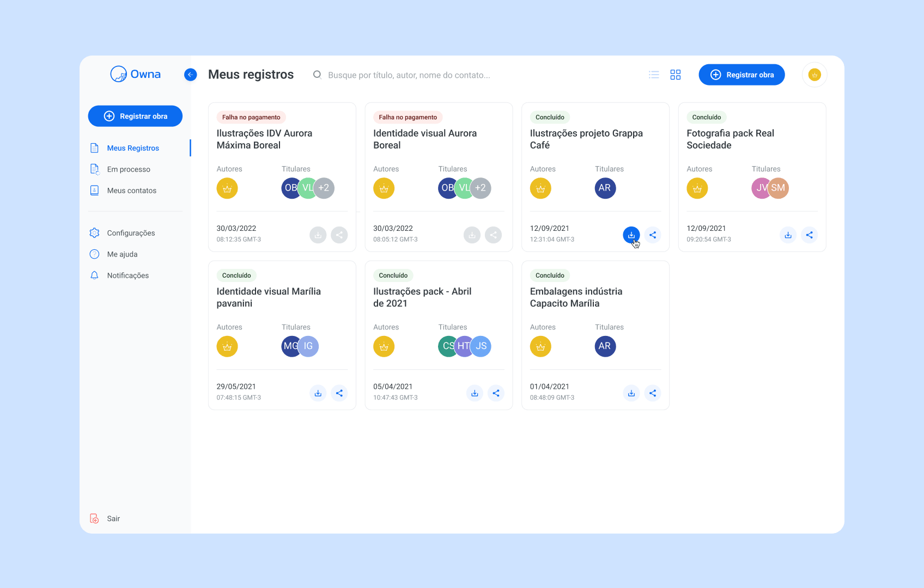This screenshot has width=924, height=588.
Task: Click Concluído badge on Fotografia pack card
Action: click(707, 117)
